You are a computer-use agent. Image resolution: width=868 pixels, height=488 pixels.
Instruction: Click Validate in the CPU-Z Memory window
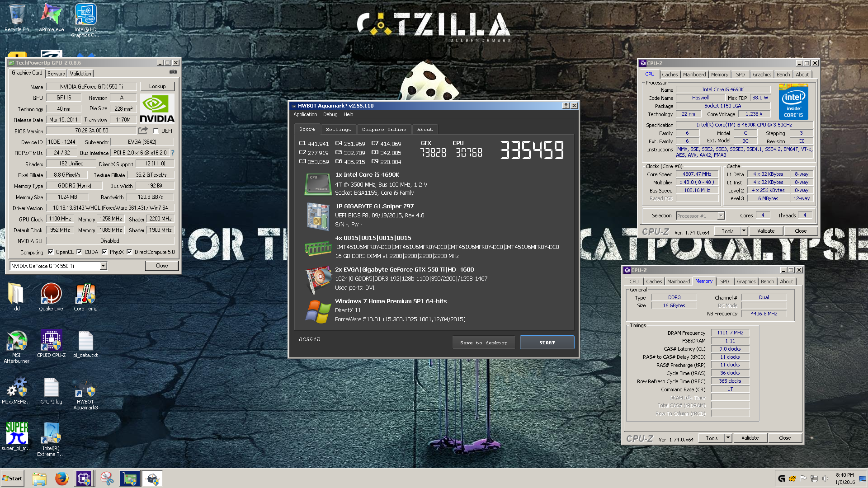[x=750, y=438]
